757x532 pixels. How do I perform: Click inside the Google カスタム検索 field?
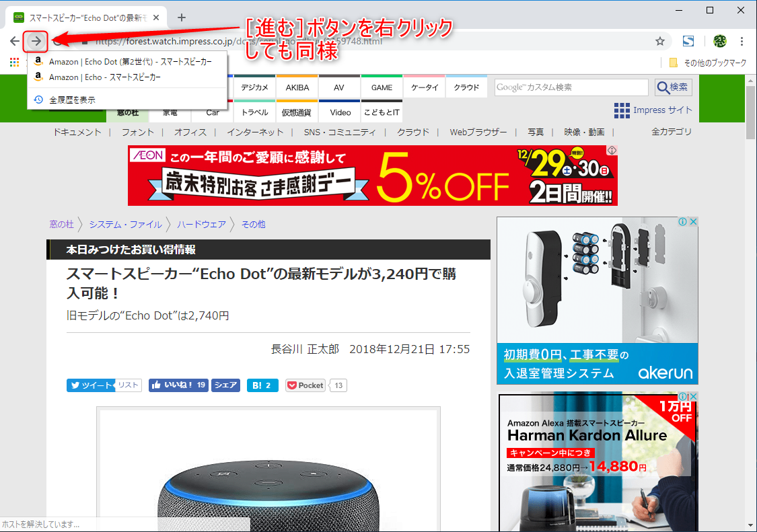tap(571, 87)
